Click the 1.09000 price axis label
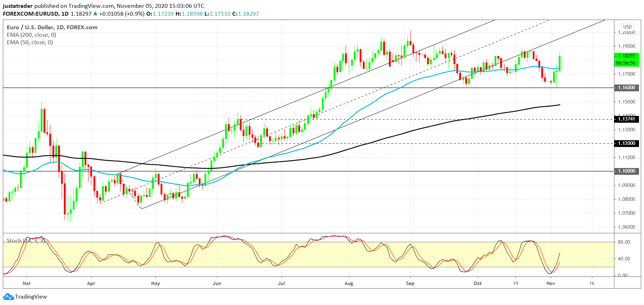This screenshot has width=644, height=305. point(627,185)
